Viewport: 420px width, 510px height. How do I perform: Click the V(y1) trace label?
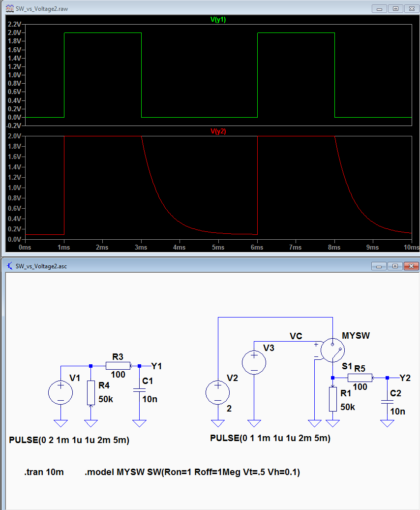point(218,20)
